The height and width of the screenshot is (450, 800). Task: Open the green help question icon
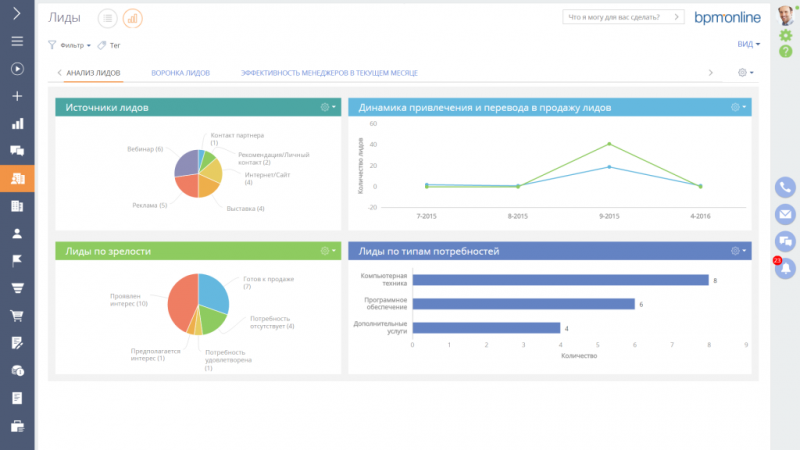(x=786, y=51)
